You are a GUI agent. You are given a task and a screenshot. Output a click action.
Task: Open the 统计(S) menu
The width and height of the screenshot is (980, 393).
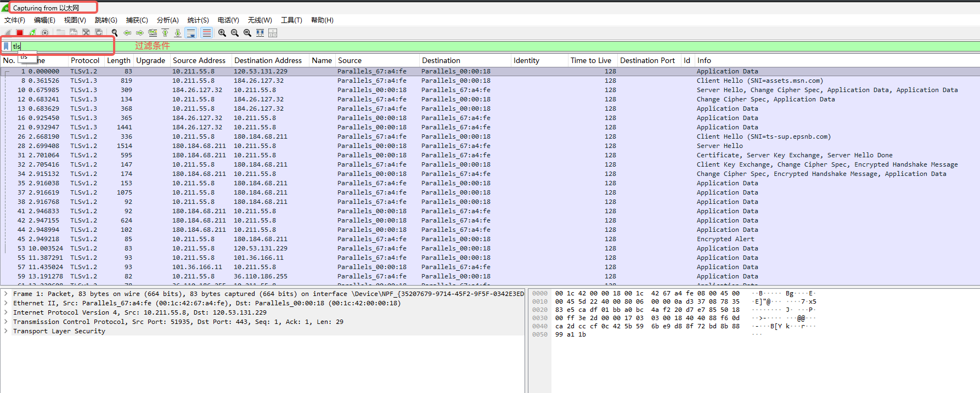point(198,20)
